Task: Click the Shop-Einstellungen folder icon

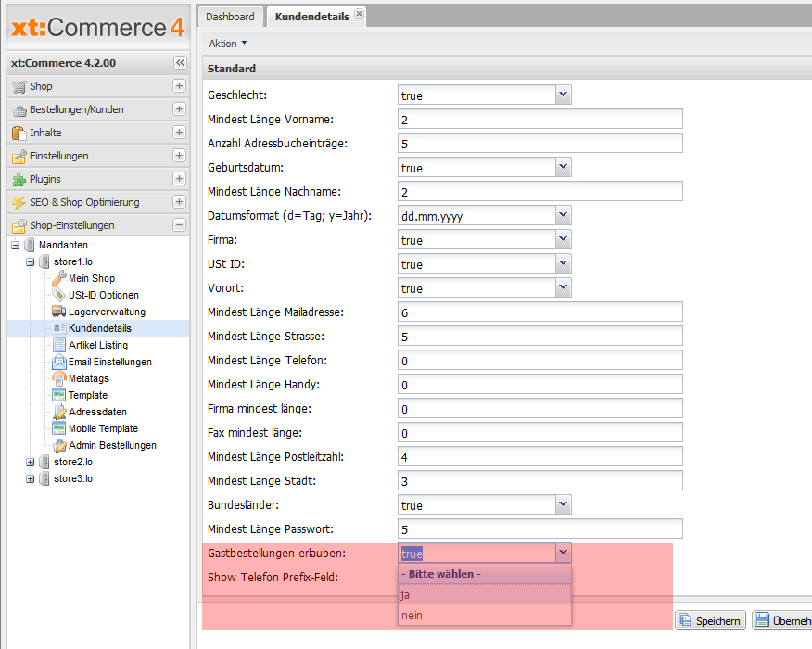Action: coord(19,226)
